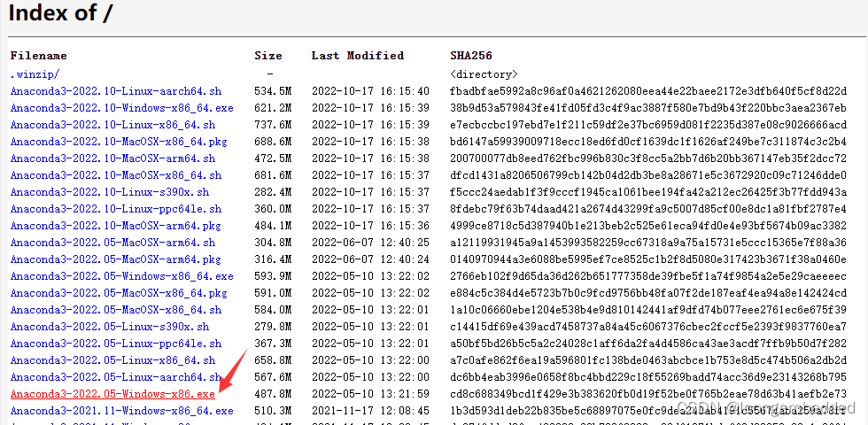Click the date 2022-10-17 16:15:40

click(x=370, y=91)
